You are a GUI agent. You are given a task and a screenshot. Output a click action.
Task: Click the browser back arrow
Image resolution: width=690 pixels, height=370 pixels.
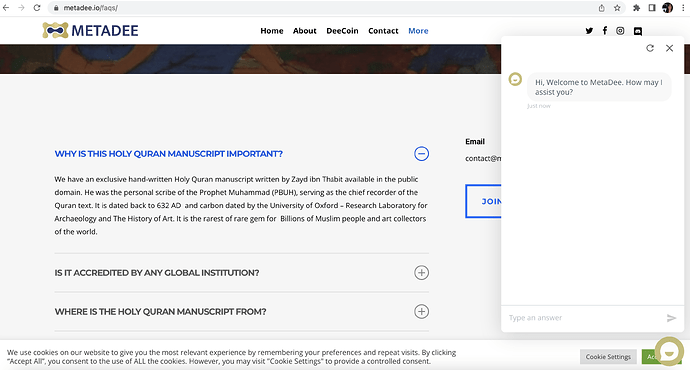click(6, 8)
